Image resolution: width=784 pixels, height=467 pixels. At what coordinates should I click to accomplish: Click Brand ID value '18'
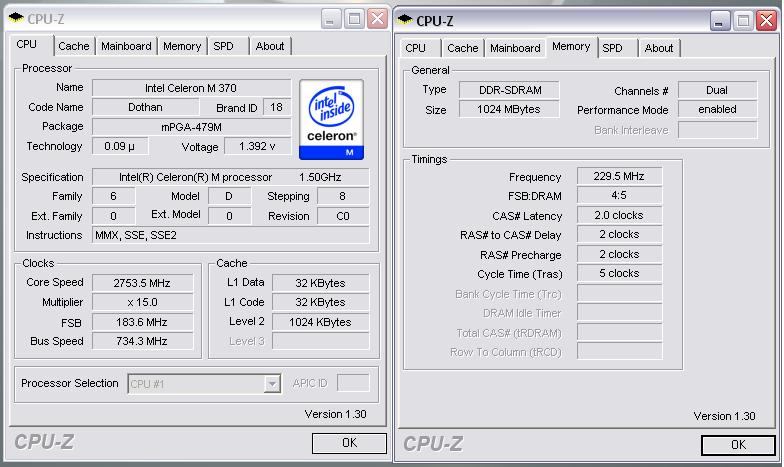276,107
